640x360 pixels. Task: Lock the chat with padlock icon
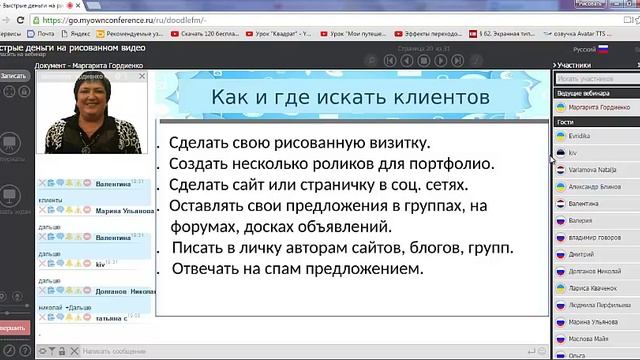[62, 351]
